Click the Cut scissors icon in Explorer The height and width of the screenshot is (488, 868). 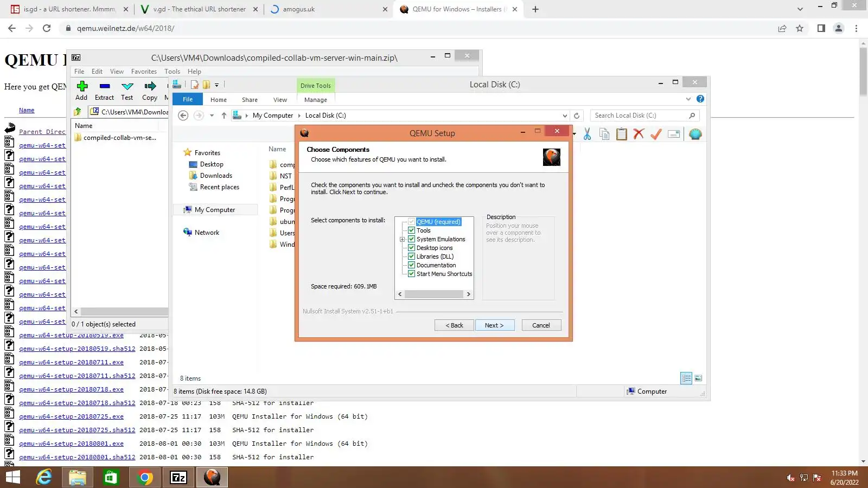coord(587,134)
